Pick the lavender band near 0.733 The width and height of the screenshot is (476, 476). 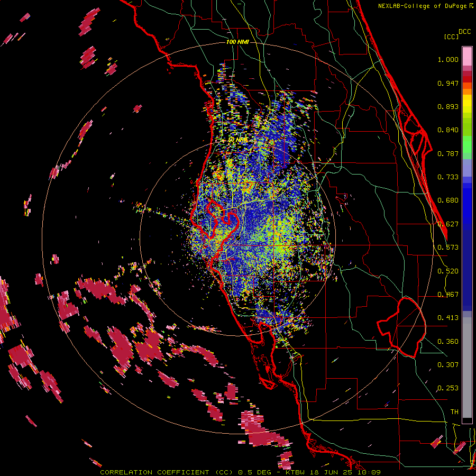467,168
